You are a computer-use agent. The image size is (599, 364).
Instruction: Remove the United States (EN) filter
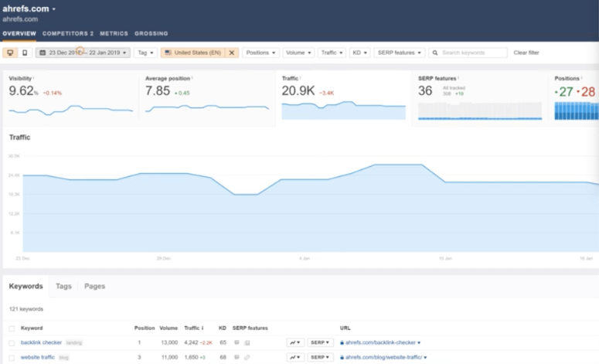click(232, 53)
